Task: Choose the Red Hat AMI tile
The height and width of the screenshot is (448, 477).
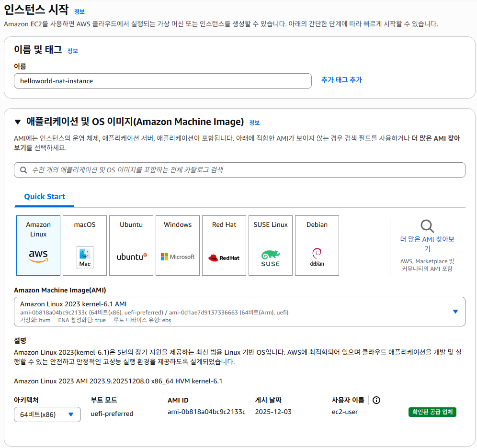Action: click(x=224, y=245)
